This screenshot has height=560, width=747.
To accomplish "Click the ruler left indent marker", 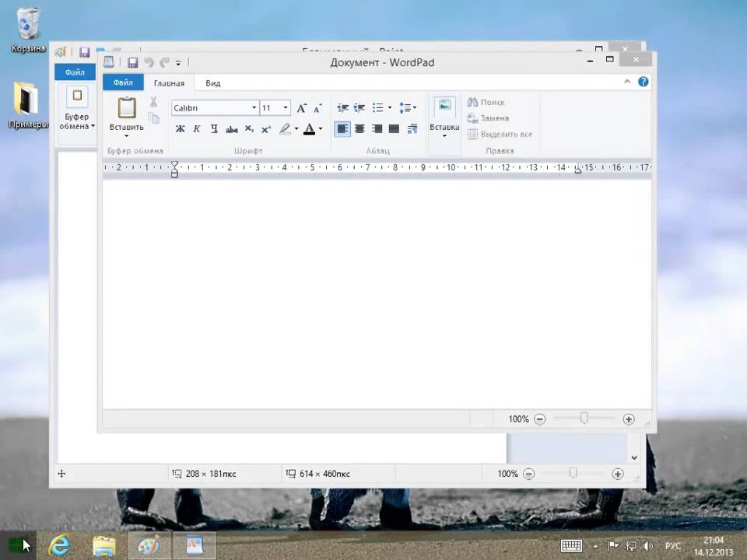I will tap(174, 169).
